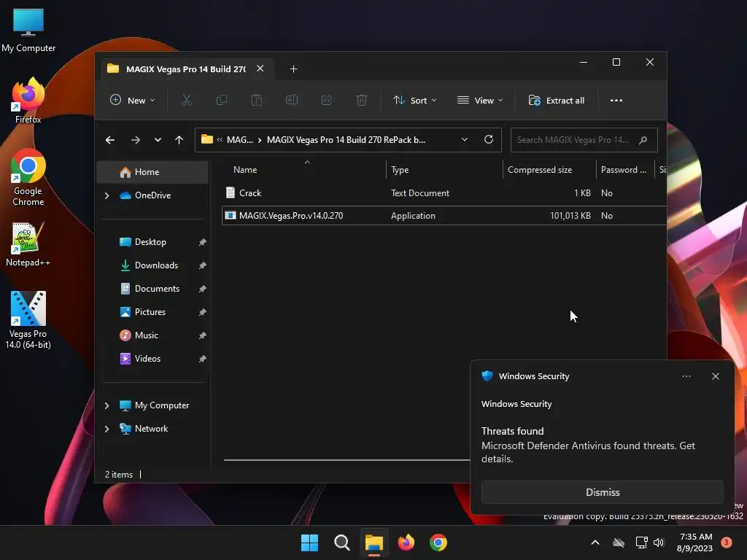Click the Paste clipboard icon
The height and width of the screenshot is (560, 747).
256,101
